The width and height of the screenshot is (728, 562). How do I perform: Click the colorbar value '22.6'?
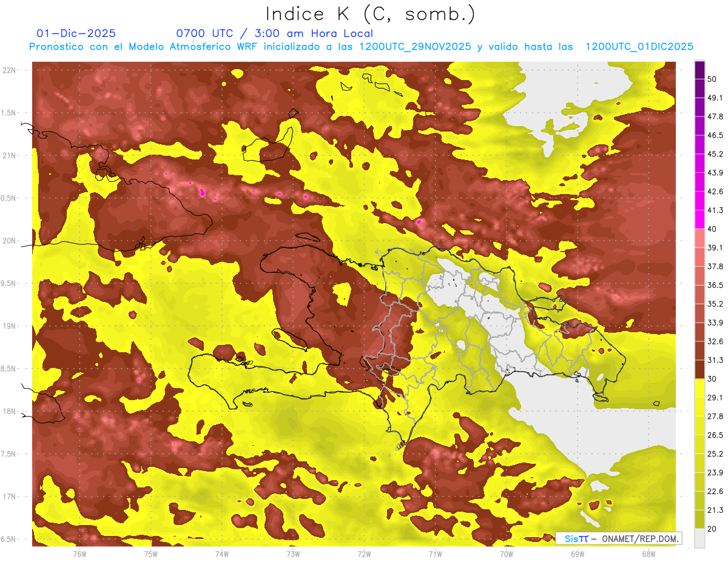(715, 491)
